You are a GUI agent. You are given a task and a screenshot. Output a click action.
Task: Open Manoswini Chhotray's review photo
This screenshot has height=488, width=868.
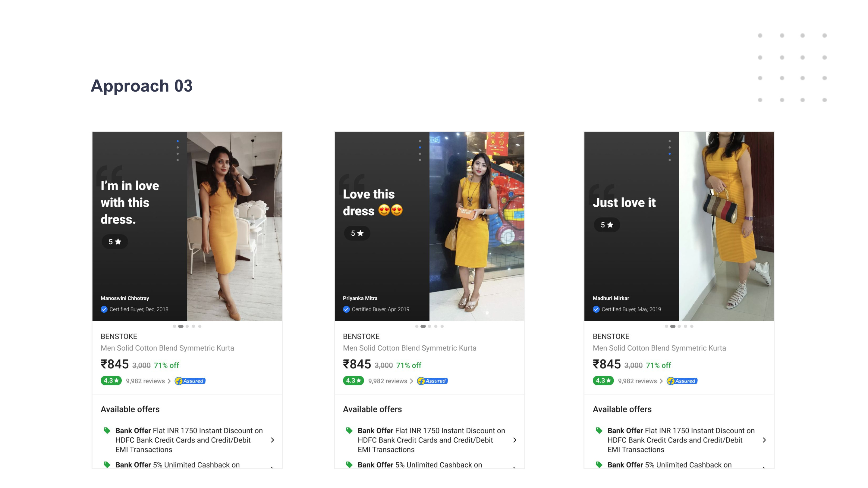point(234,226)
